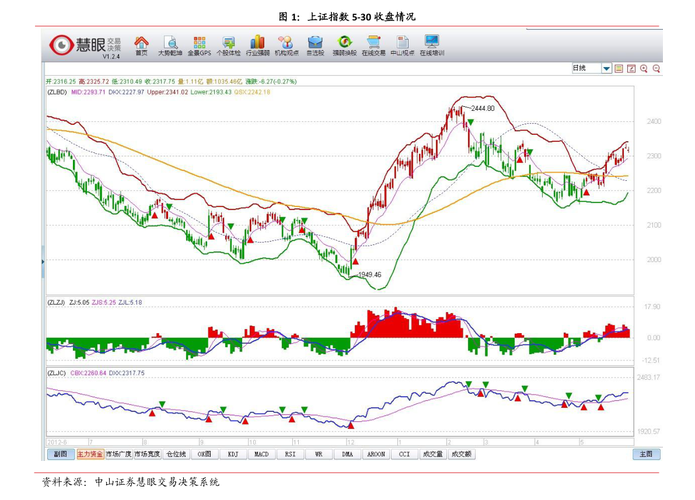
Task: Open the 首页 home icon
Action: point(142,45)
